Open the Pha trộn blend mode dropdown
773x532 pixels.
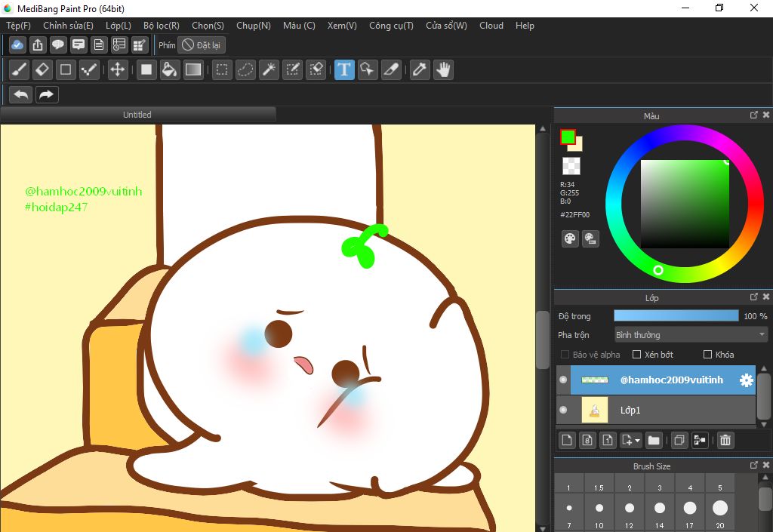[x=691, y=335]
